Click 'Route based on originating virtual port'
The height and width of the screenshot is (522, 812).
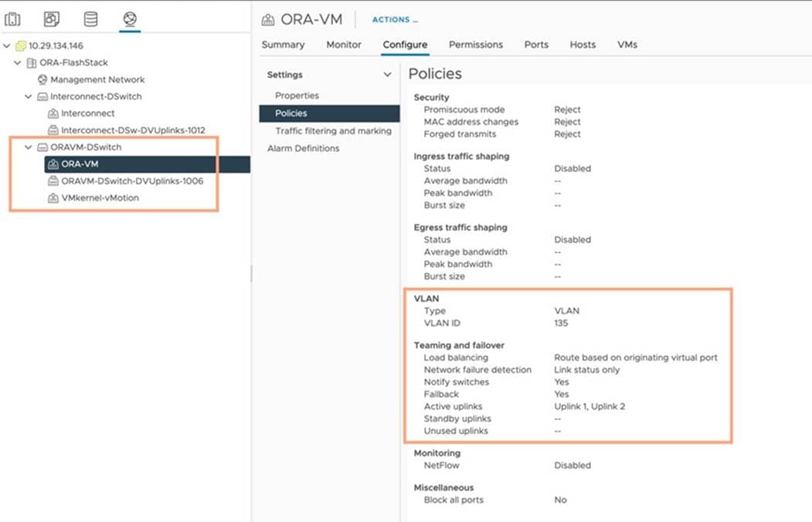[635, 358]
